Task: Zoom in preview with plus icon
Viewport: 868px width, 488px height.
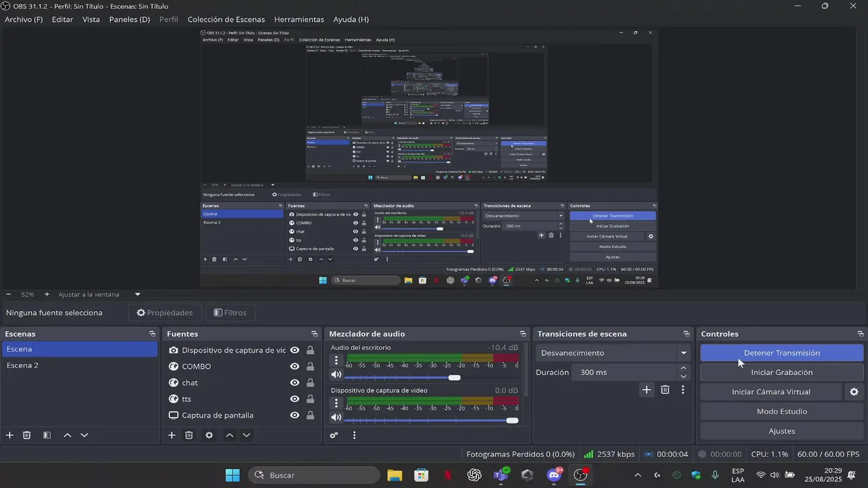Action: click(x=47, y=294)
